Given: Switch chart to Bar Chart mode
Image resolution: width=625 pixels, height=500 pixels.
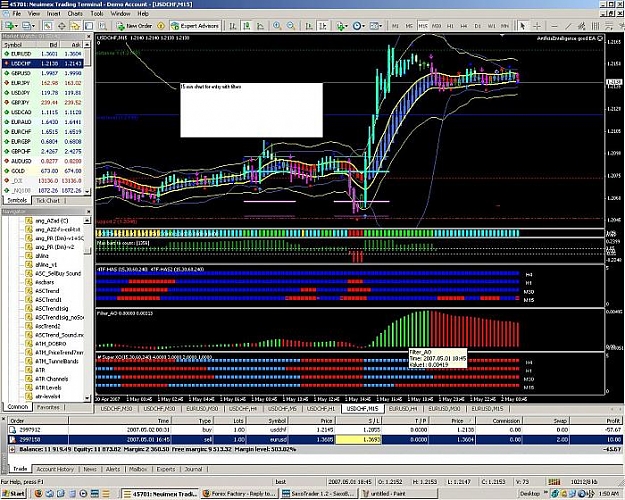Looking at the screenshot, I should (x=233, y=26).
